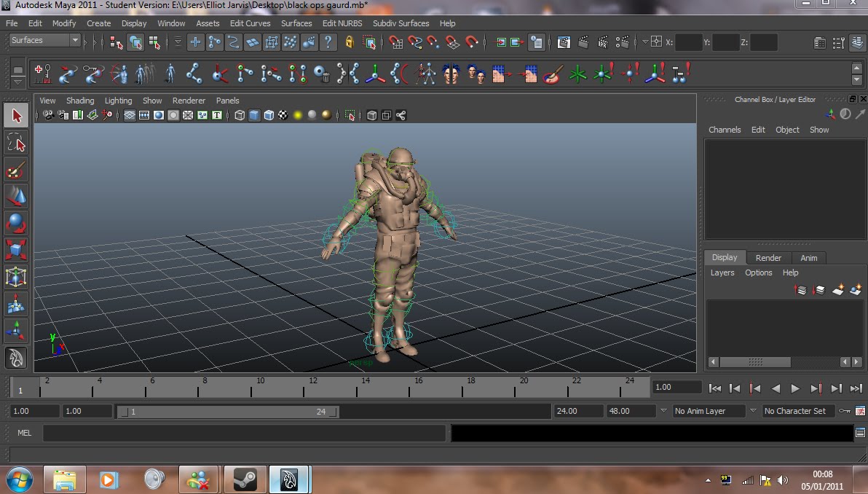Select the arrow Select Tool in toolbox
Screen dimensions: 868x494
16,115
